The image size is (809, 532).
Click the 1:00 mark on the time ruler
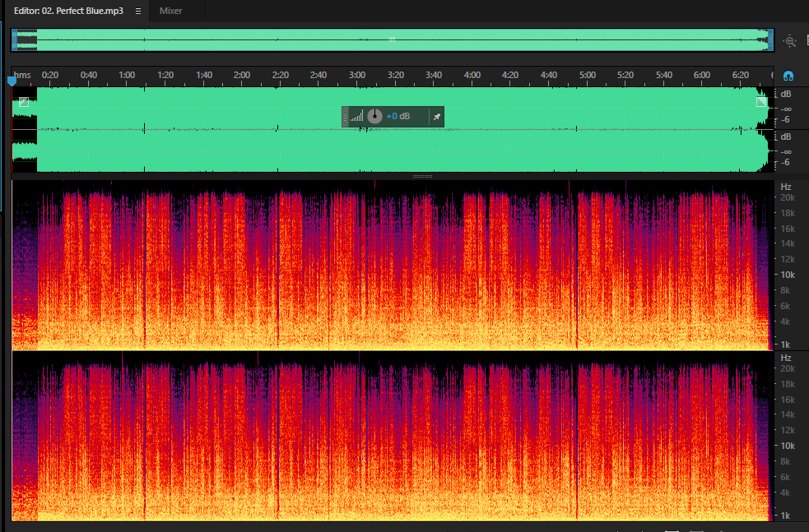tap(127, 76)
